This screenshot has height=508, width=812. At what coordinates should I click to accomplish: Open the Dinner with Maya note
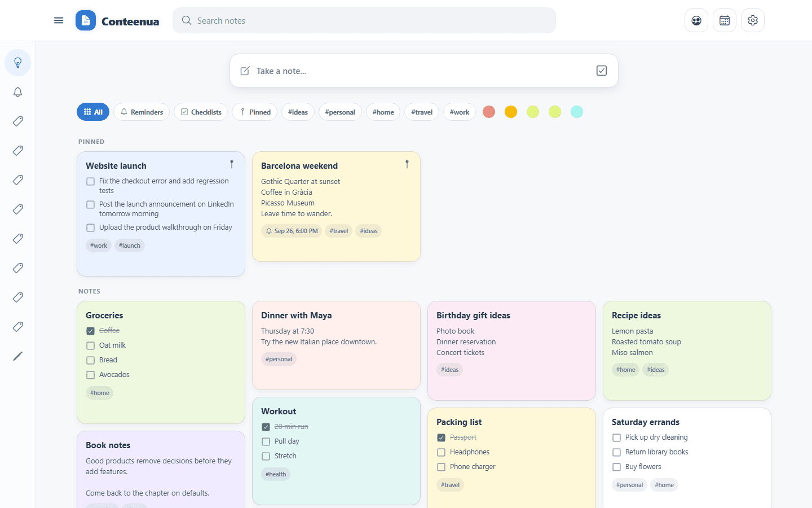336,345
